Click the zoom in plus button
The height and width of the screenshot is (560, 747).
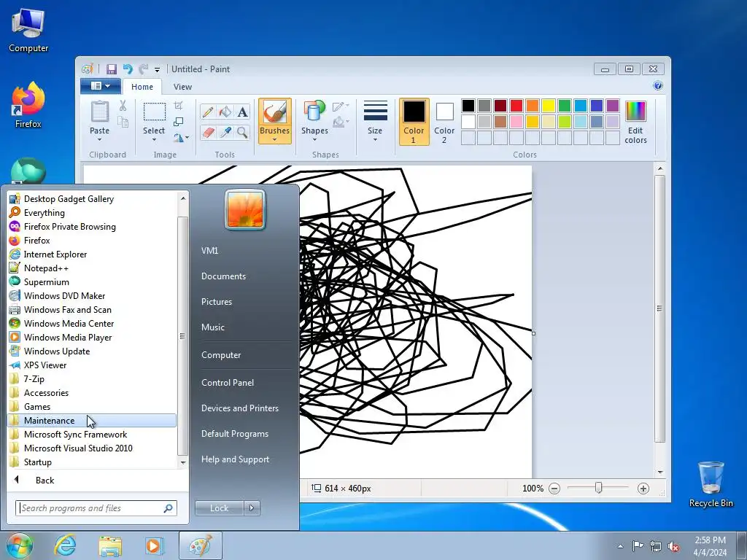[643, 489]
